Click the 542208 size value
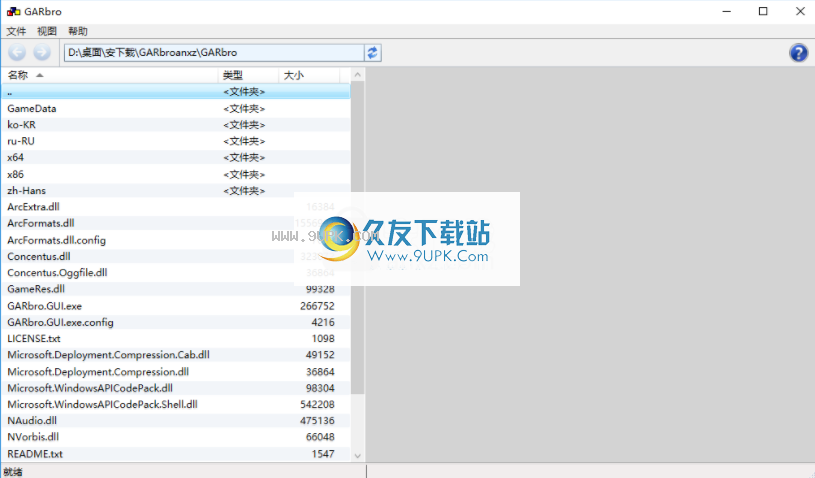Screen dimensions: 815x478 click(317, 404)
